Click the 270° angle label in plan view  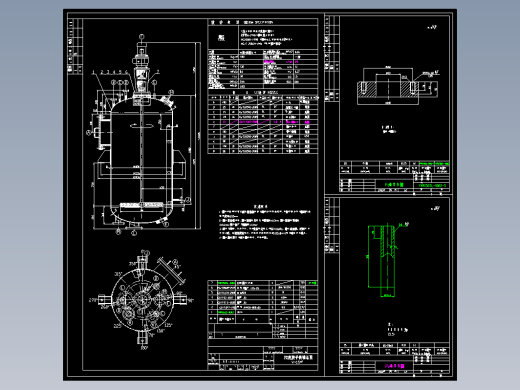[x=93, y=300]
